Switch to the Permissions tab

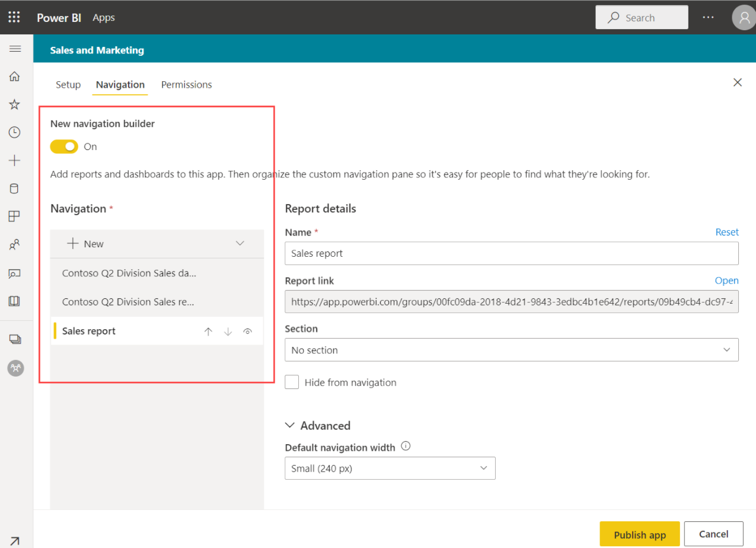[186, 85]
